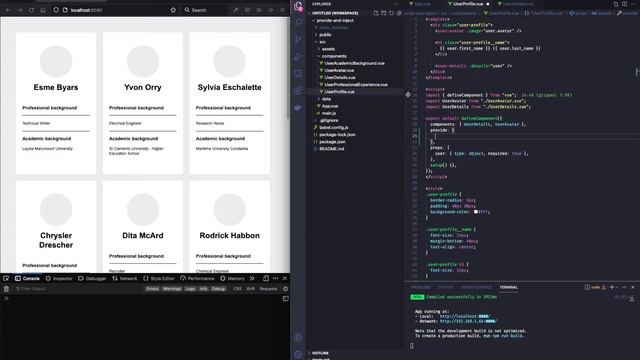Click New File icon in Explorer header

(376, 13)
